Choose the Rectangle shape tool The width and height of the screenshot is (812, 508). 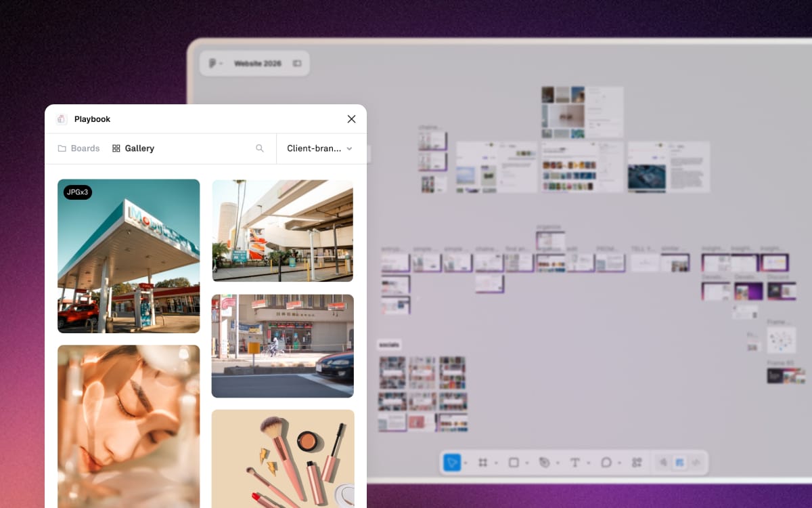[x=514, y=463]
